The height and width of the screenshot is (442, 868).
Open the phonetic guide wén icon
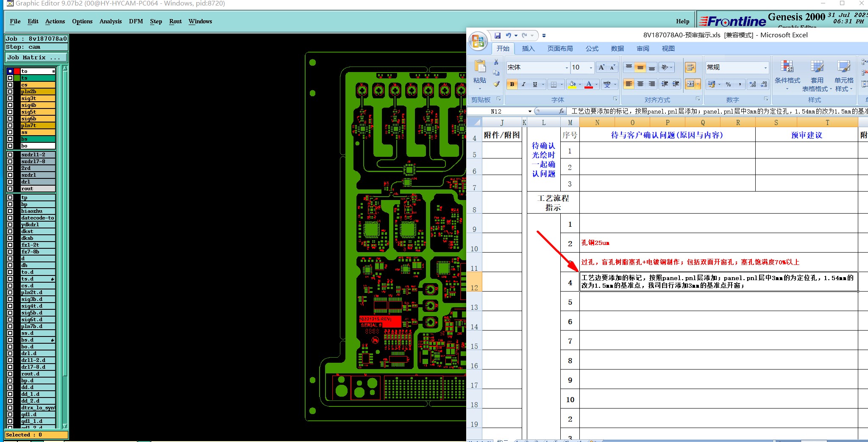tap(607, 84)
